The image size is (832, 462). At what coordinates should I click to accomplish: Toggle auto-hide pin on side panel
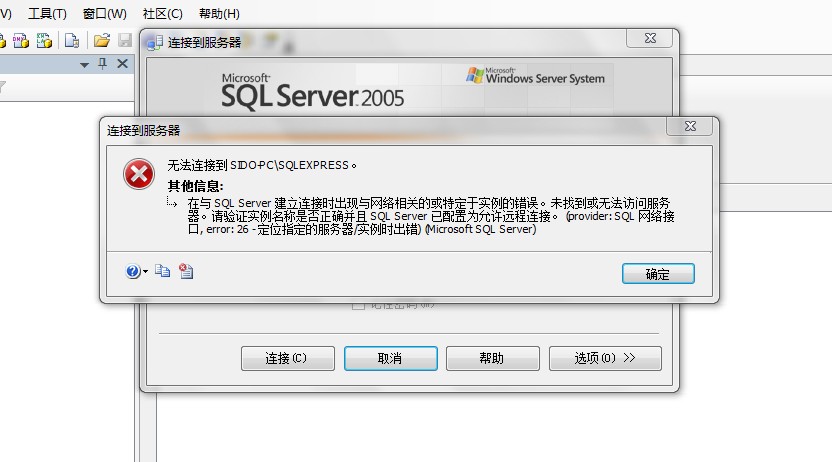point(103,64)
